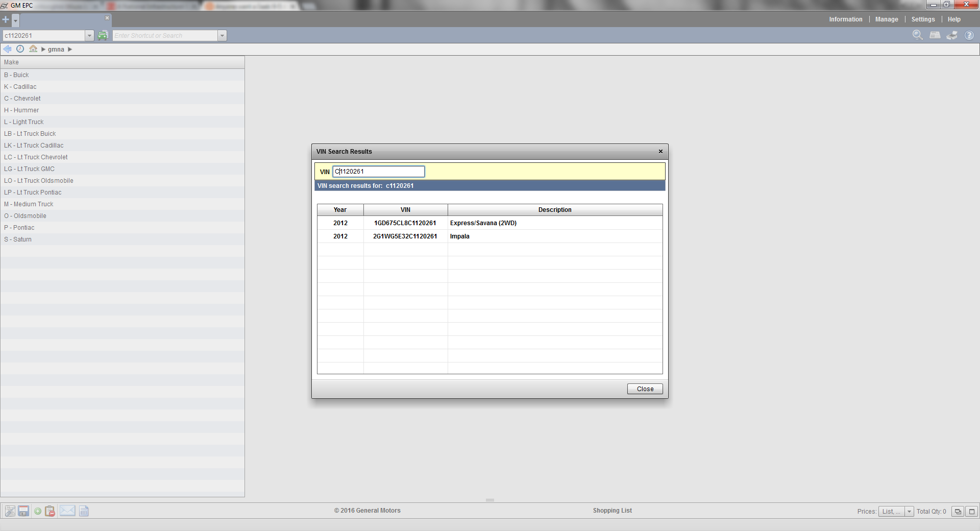The height and width of the screenshot is (531, 980).
Task: Click the Close button in the dialog
Action: point(645,389)
